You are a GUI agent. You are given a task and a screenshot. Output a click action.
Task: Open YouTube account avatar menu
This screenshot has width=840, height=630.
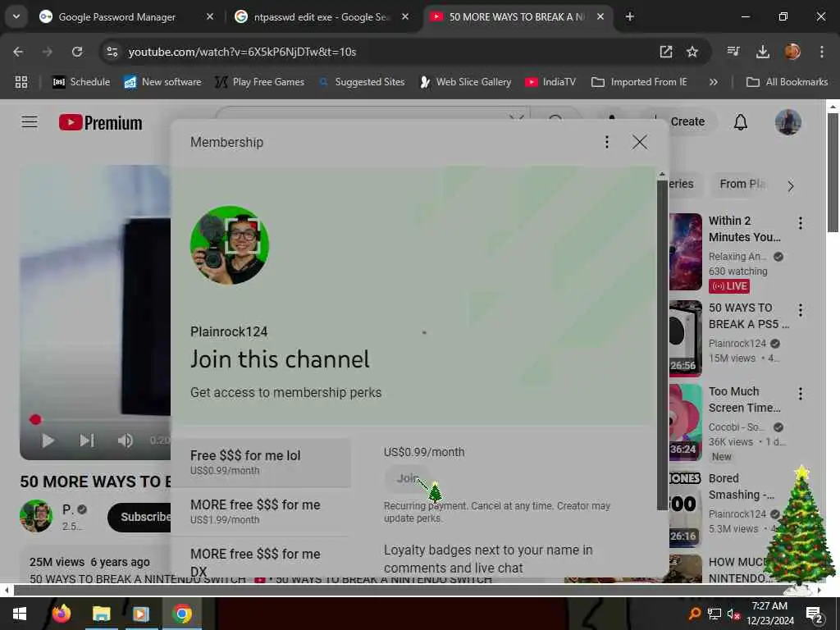788,122
